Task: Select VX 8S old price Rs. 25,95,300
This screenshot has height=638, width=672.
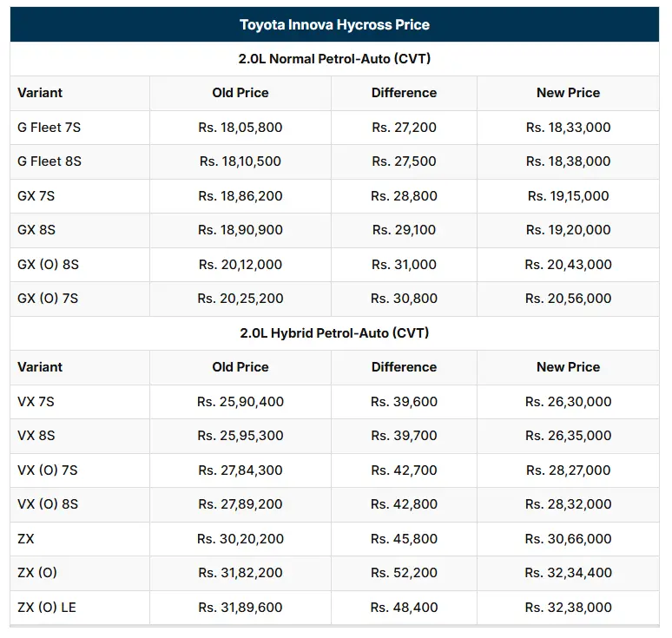Action: pyautogui.click(x=240, y=436)
